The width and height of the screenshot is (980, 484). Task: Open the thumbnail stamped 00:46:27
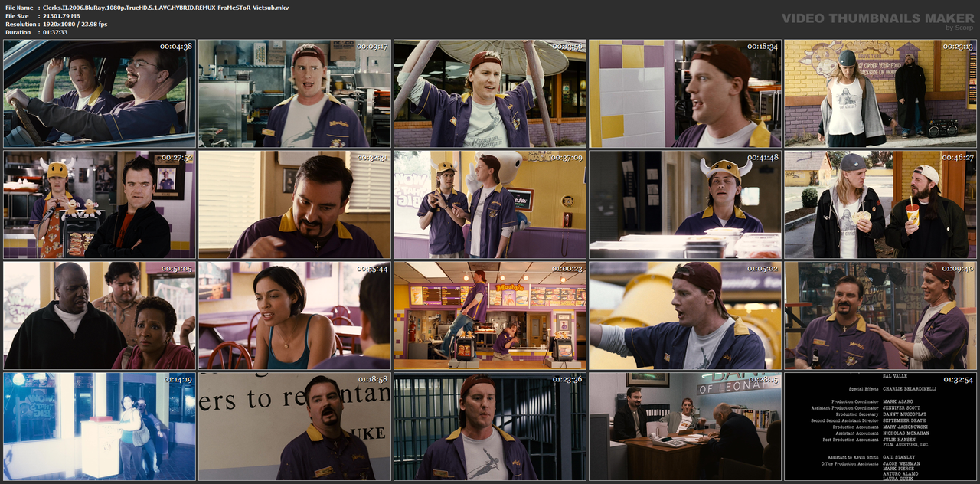tap(880, 204)
